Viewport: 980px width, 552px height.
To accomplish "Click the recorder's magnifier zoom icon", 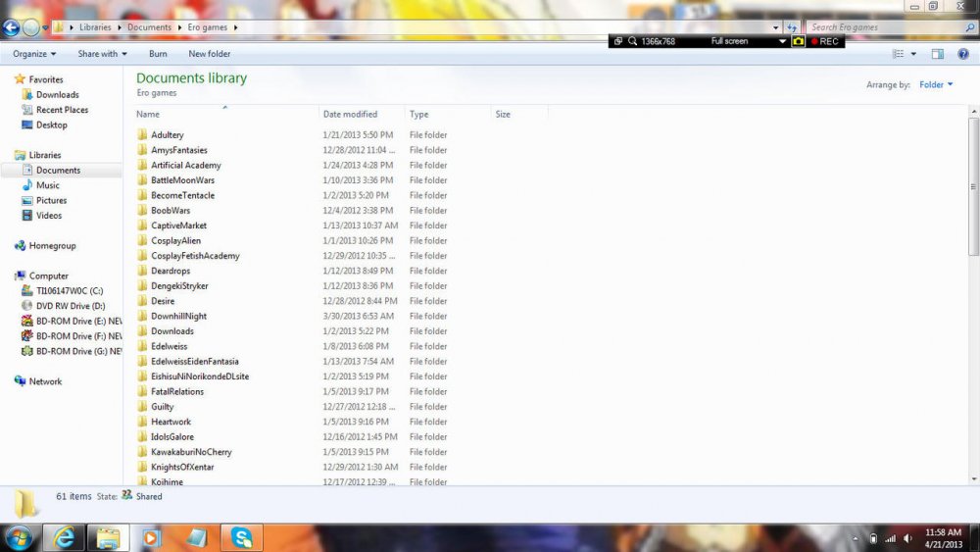I will pyautogui.click(x=633, y=41).
